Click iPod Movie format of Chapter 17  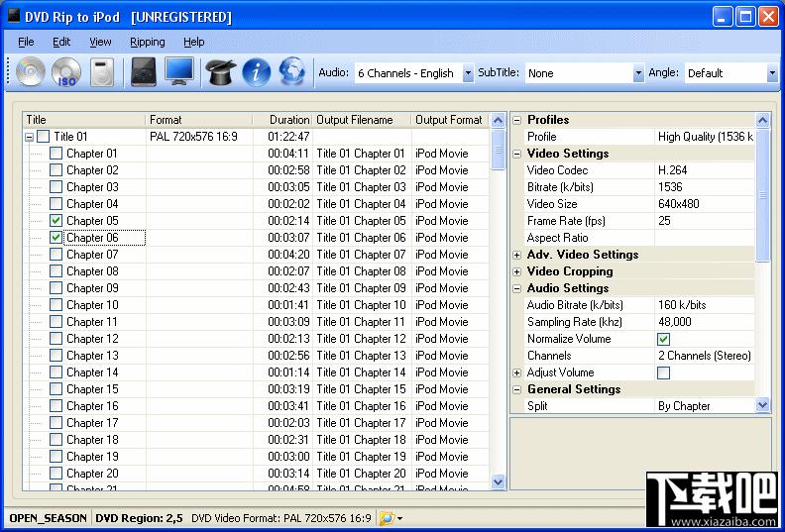tap(442, 423)
